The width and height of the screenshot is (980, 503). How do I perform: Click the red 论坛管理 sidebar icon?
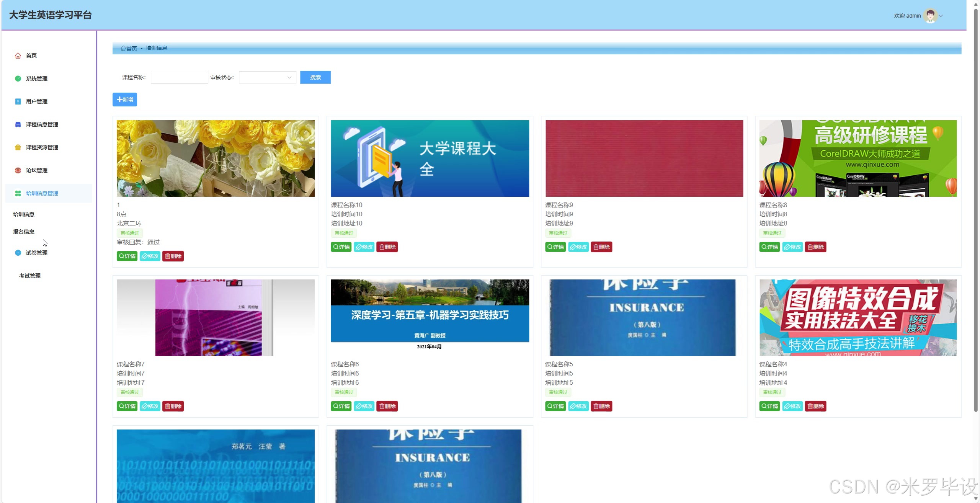[x=18, y=171]
